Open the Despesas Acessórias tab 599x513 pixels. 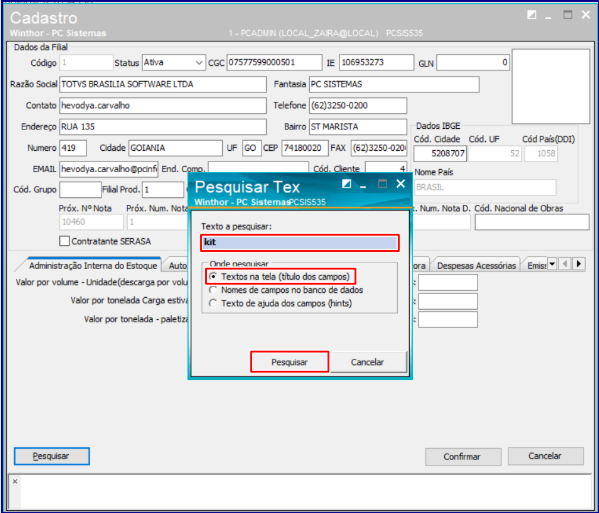(x=476, y=265)
